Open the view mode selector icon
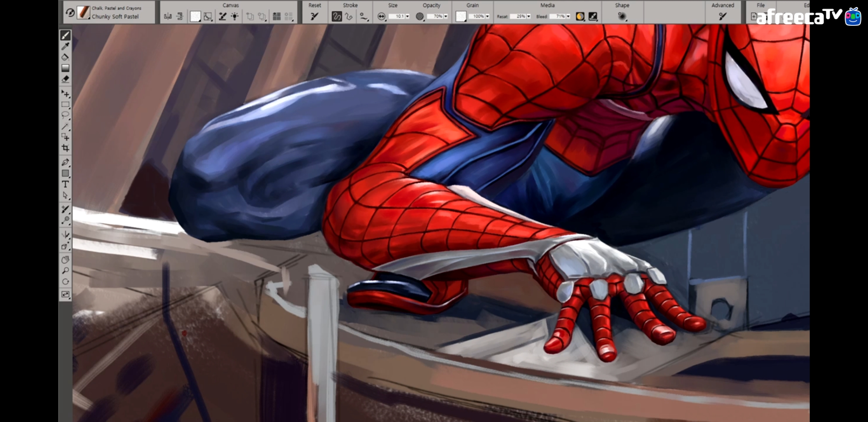 (65, 295)
